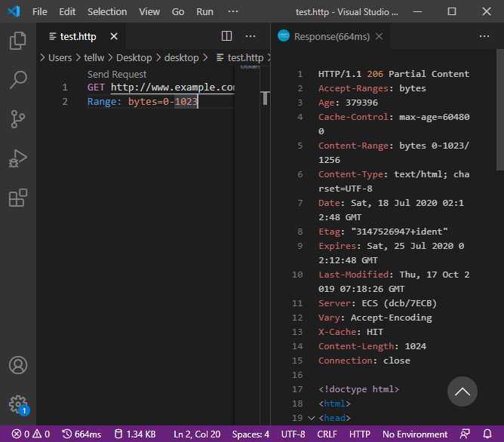Open the Run and Debug view
Viewport: 504px width, 442px height.
click(17, 158)
